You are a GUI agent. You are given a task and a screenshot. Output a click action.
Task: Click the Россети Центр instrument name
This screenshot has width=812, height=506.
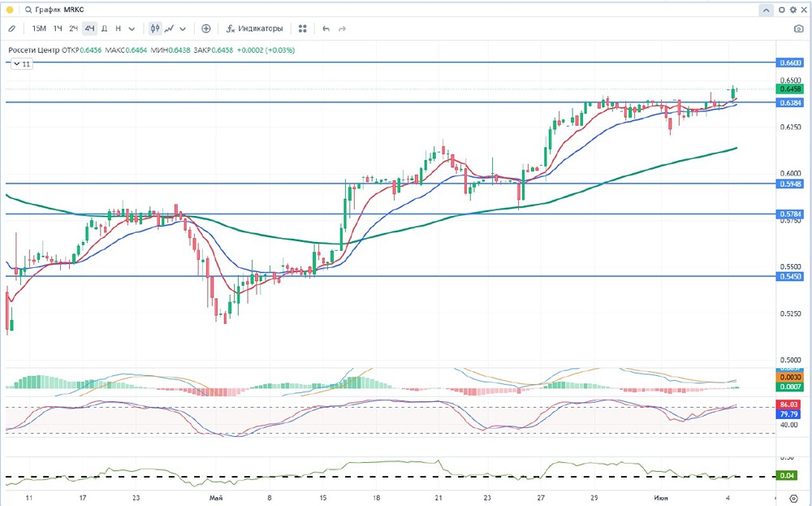coord(33,50)
